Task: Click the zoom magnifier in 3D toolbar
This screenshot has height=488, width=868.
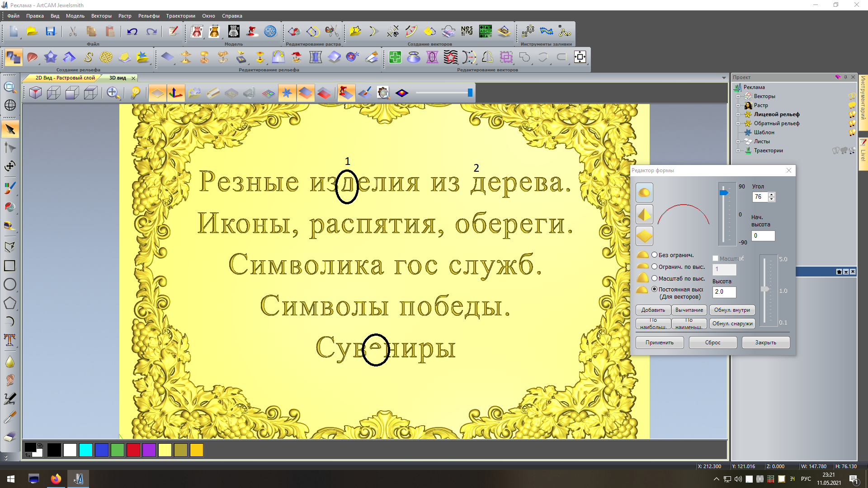Action: pyautogui.click(x=113, y=93)
